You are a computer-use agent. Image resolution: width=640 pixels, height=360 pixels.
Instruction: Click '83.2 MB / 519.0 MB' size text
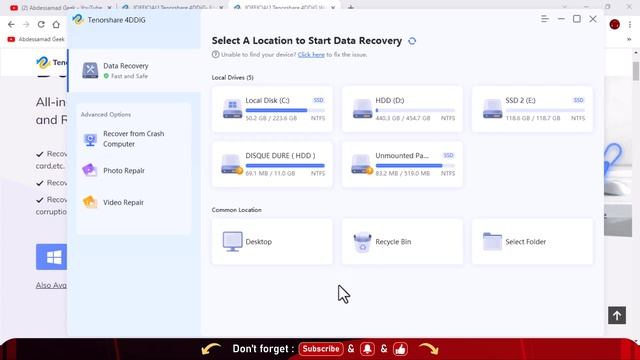coord(402,173)
